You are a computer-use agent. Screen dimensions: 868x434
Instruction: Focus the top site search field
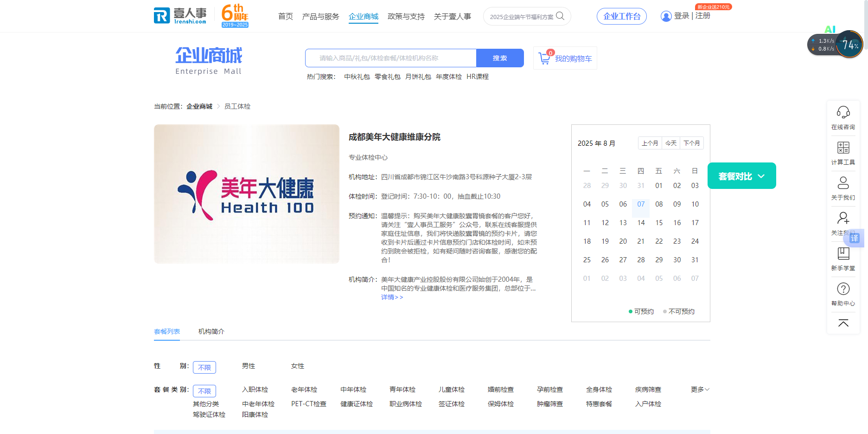522,16
